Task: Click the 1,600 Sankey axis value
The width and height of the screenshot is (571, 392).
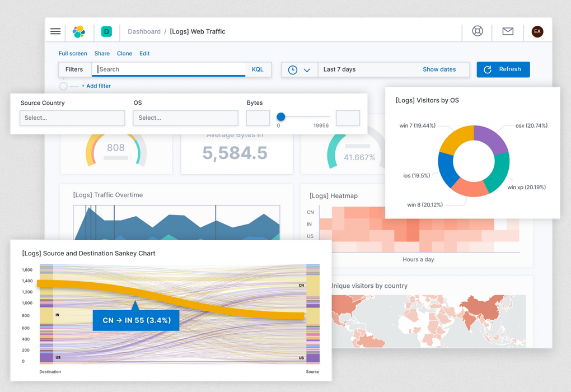Action: tap(27, 270)
